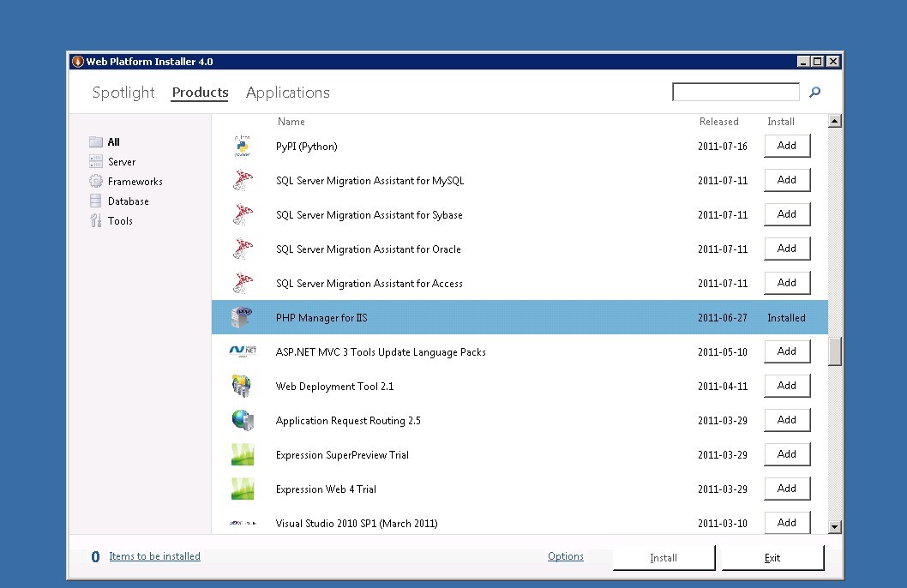This screenshot has width=907, height=588.
Task: Click the 2011-06-27 release date
Action: coord(722,318)
